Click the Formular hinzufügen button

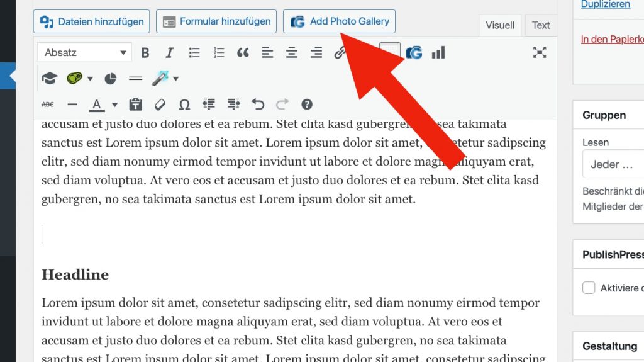[x=216, y=21]
